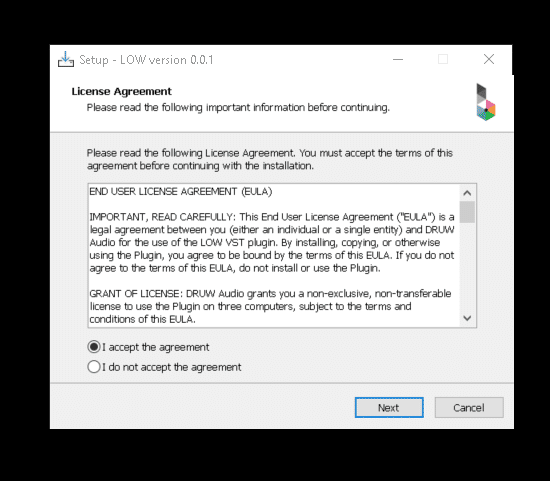Select the do not accept radio circle
Image resolution: width=550 pixels, height=481 pixels.
[x=94, y=367]
